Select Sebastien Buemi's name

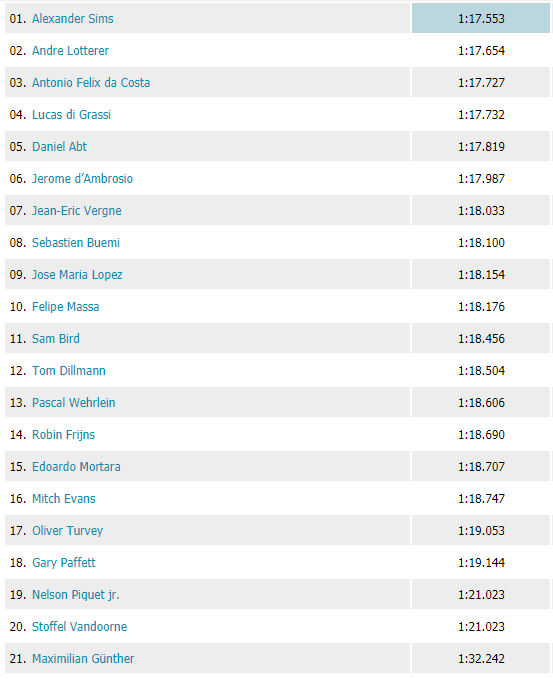coord(76,243)
